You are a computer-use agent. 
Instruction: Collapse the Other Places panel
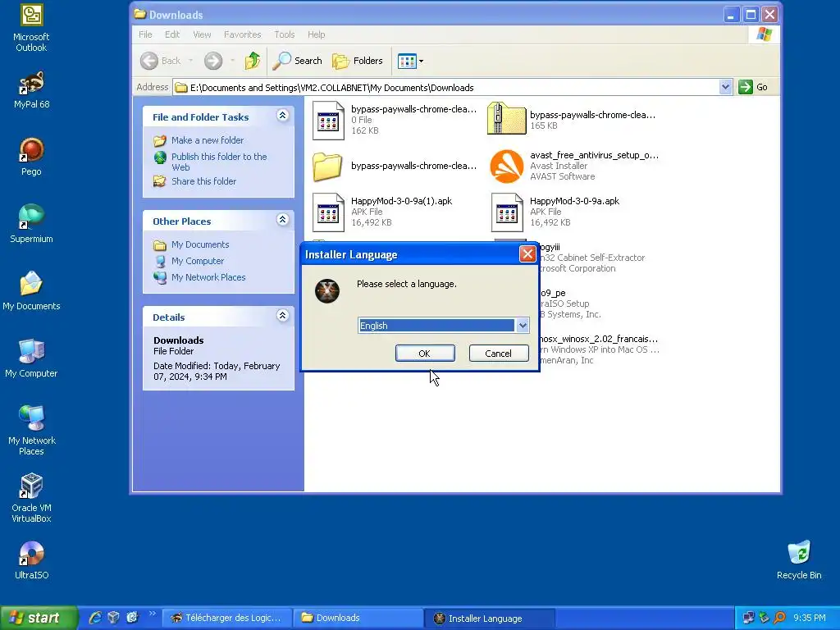tap(282, 220)
